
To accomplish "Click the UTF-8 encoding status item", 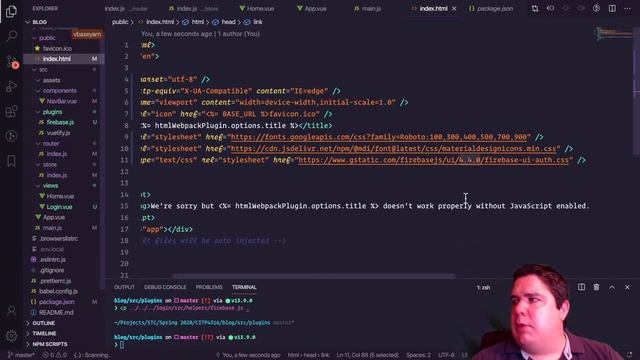I will (x=446, y=355).
